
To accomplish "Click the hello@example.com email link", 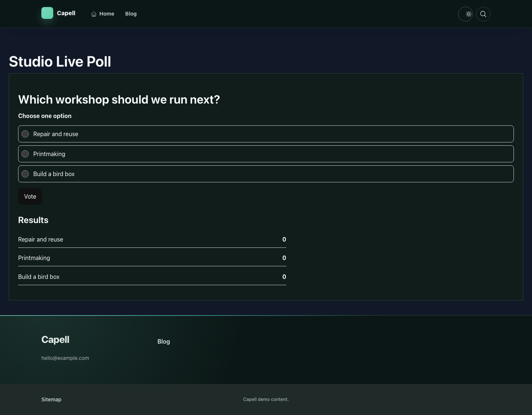I will pyautogui.click(x=65, y=358).
